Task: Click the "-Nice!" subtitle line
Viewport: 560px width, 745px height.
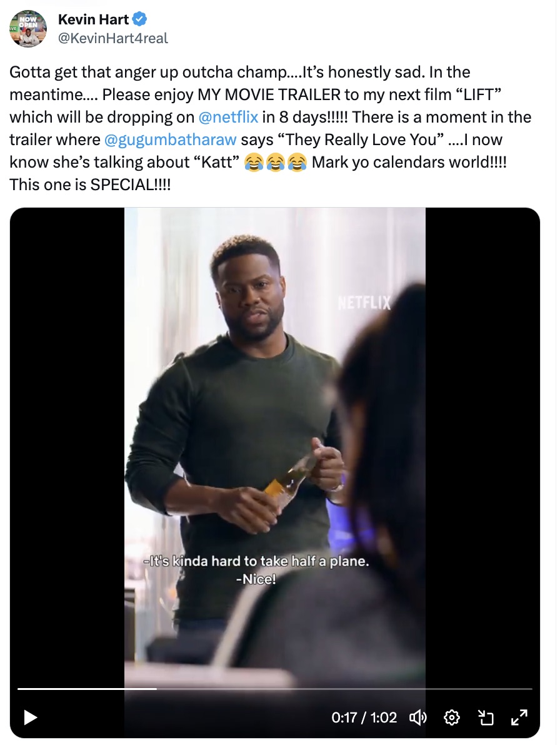Action: pyautogui.click(x=256, y=579)
